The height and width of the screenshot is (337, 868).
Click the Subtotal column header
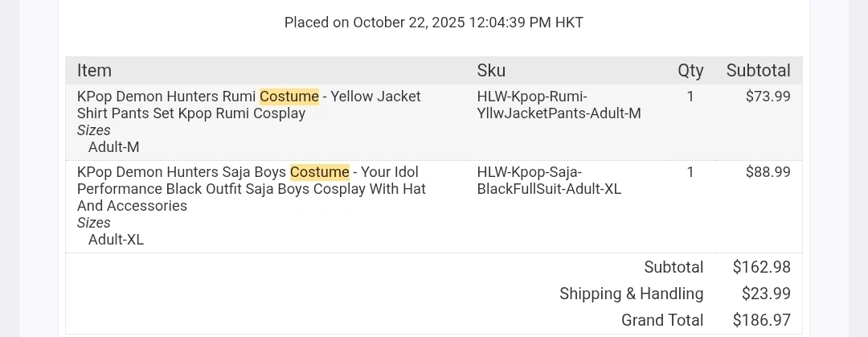pyautogui.click(x=758, y=71)
